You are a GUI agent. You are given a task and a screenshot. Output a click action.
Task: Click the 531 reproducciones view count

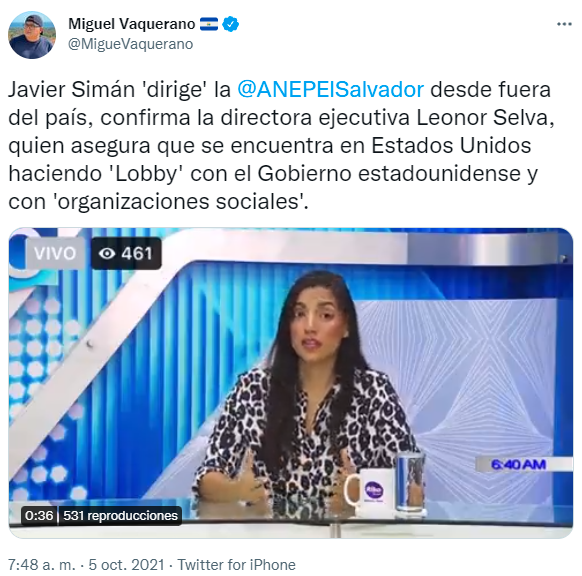(120, 516)
